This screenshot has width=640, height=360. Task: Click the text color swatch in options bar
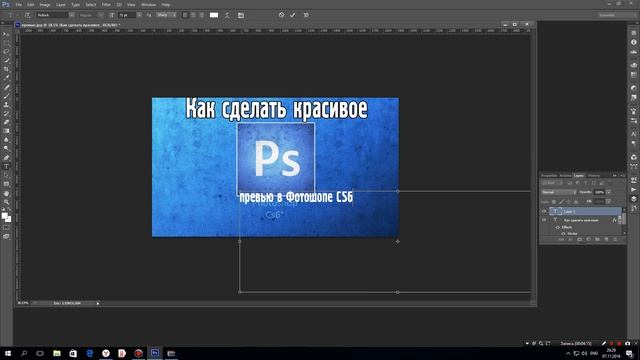point(214,15)
